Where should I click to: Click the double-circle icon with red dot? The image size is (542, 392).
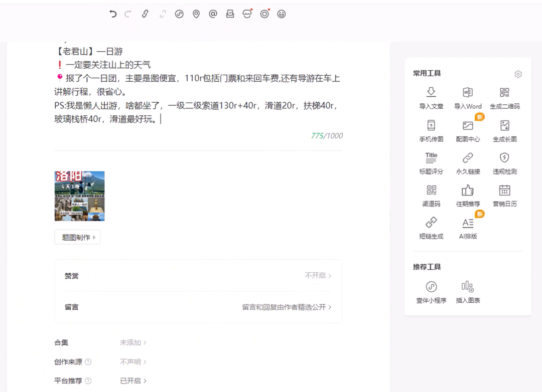click(x=264, y=14)
